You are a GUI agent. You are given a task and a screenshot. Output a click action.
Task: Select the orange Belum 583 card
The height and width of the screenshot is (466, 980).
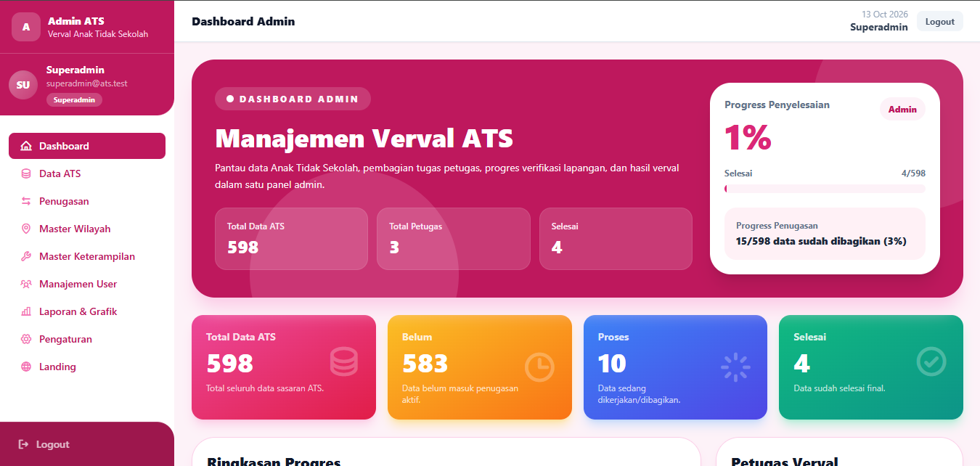click(x=480, y=367)
